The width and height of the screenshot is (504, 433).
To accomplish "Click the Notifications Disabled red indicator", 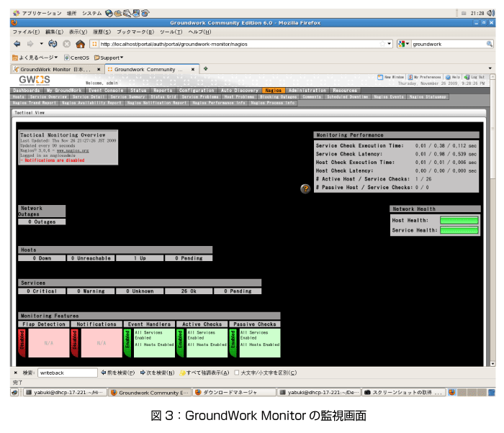I will (75, 343).
